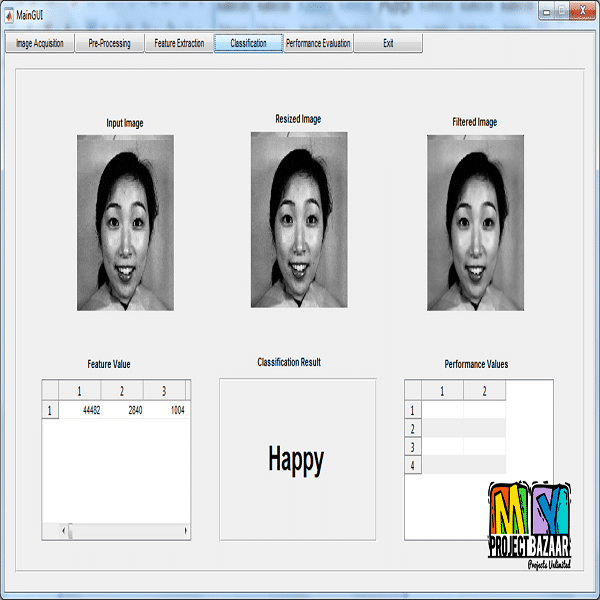
Task: Select column 2 header in Performance Values table
Action: (484, 391)
